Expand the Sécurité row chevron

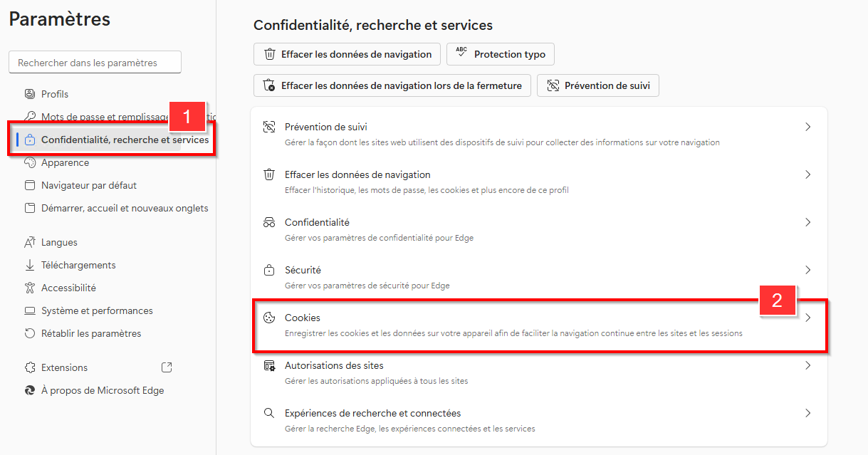tap(807, 270)
